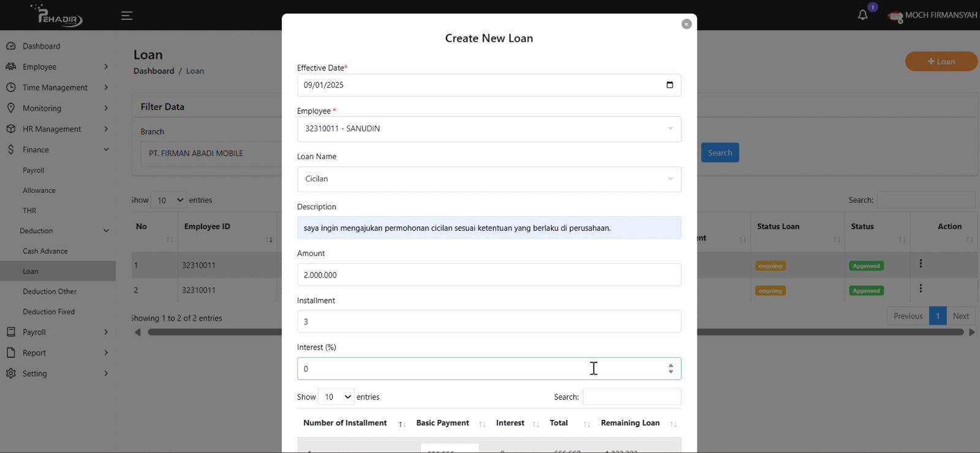Click the Monitoring location pin icon
Viewport: 980px width, 453px height.
pyautogui.click(x=11, y=108)
